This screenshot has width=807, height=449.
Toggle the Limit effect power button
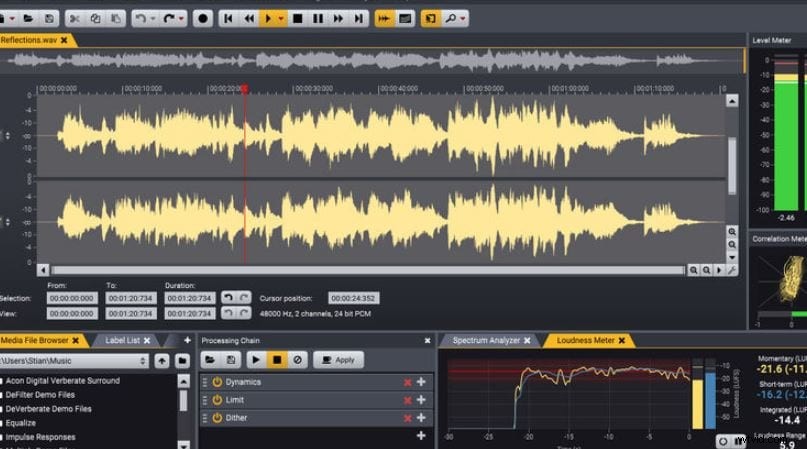point(217,400)
